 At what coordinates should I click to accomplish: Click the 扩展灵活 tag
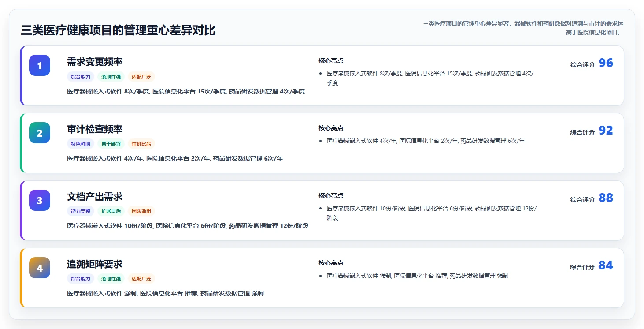click(111, 211)
